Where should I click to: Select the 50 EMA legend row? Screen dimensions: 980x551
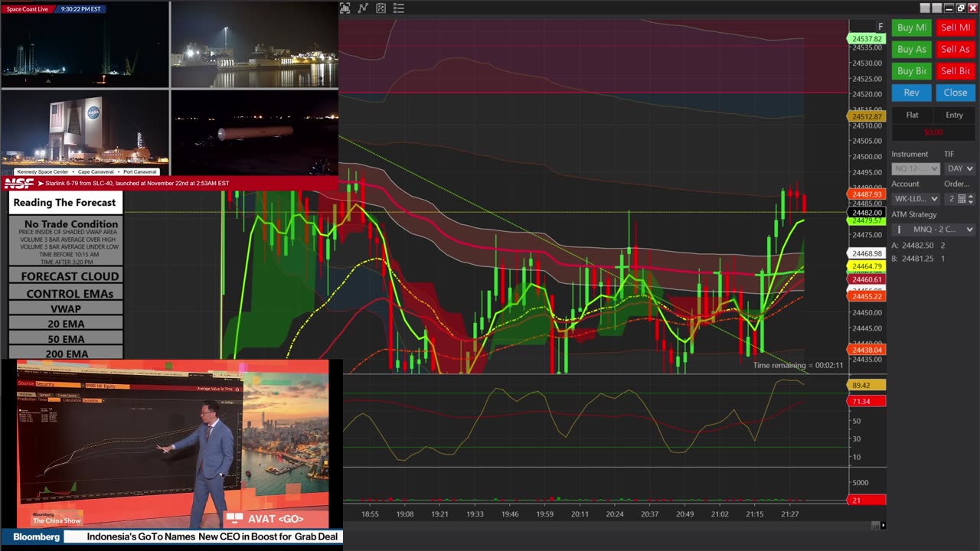tap(66, 339)
